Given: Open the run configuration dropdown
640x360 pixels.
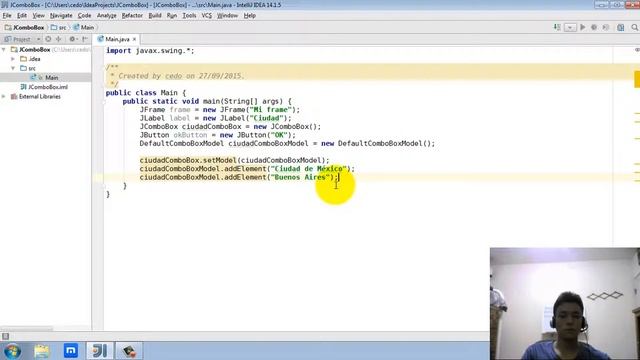Looking at the screenshot, I should coord(570,27).
